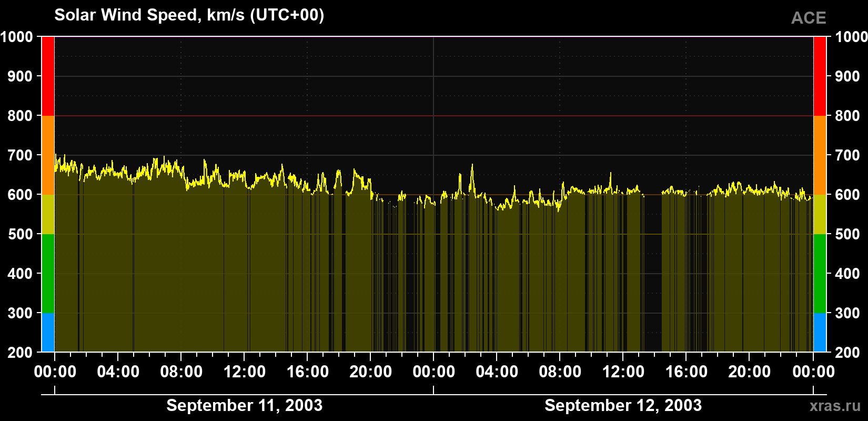Click the 1000 value on the right axis
The height and width of the screenshot is (421, 868).
point(851,37)
